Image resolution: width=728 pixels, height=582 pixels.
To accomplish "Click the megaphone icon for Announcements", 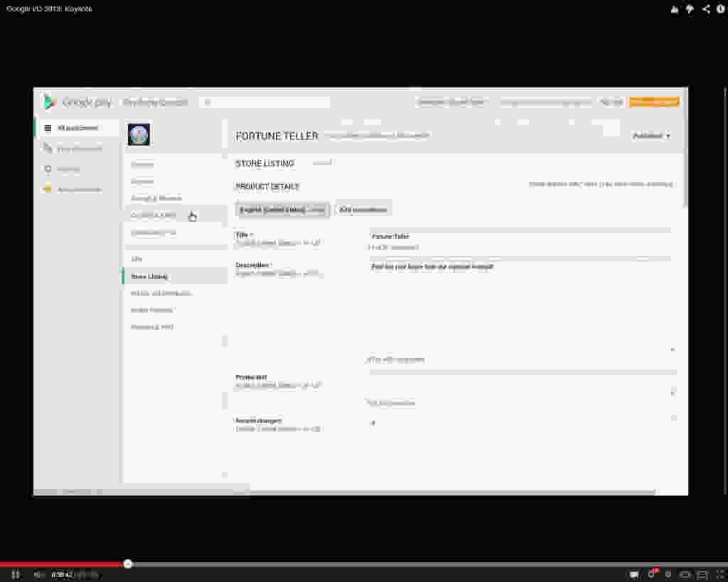I will pyautogui.click(x=48, y=189).
